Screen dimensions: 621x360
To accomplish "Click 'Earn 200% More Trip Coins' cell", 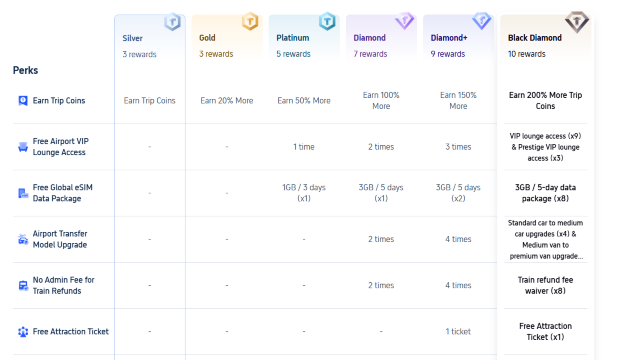I will 545,101.
